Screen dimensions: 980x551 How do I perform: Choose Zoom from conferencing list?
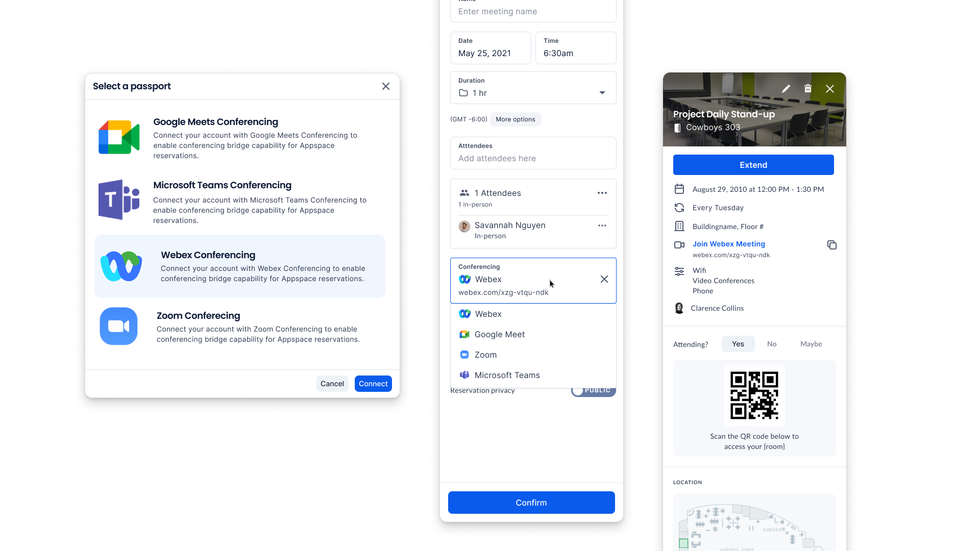point(533,355)
